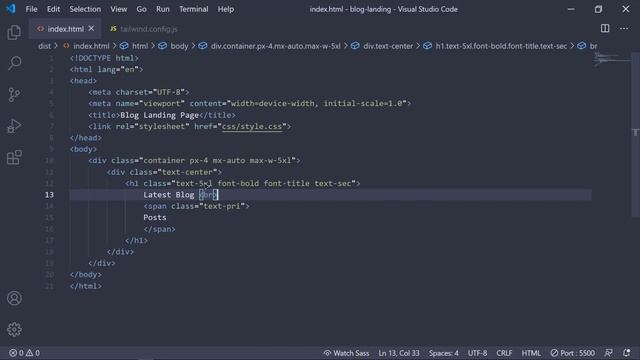Image resolution: width=640 pixels, height=360 pixels.
Task: Click the opening <body> tag
Action: pos(83,149)
